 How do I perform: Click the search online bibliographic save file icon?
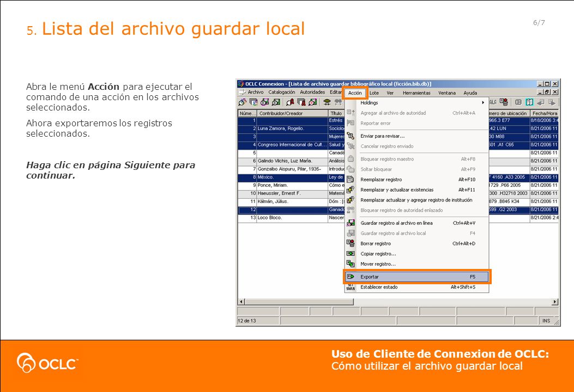265,102
